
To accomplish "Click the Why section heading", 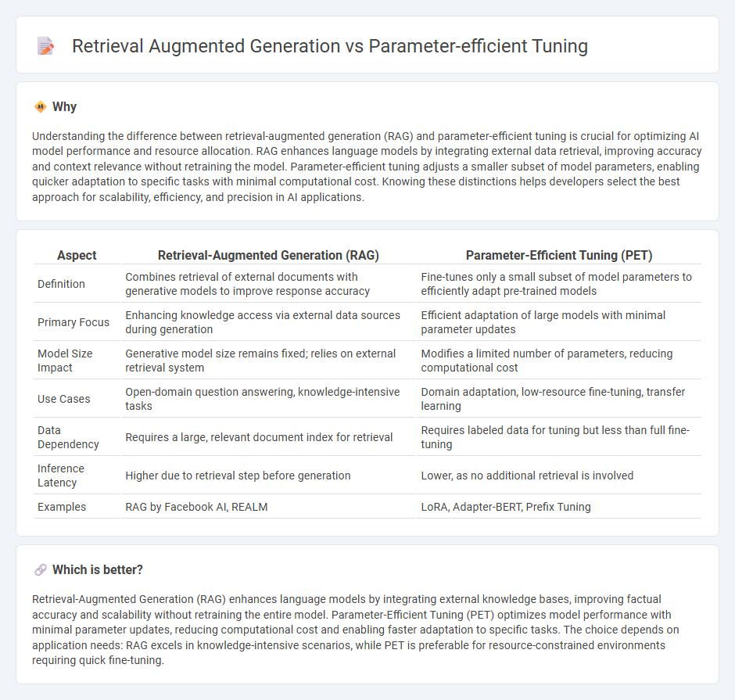I will [64, 107].
